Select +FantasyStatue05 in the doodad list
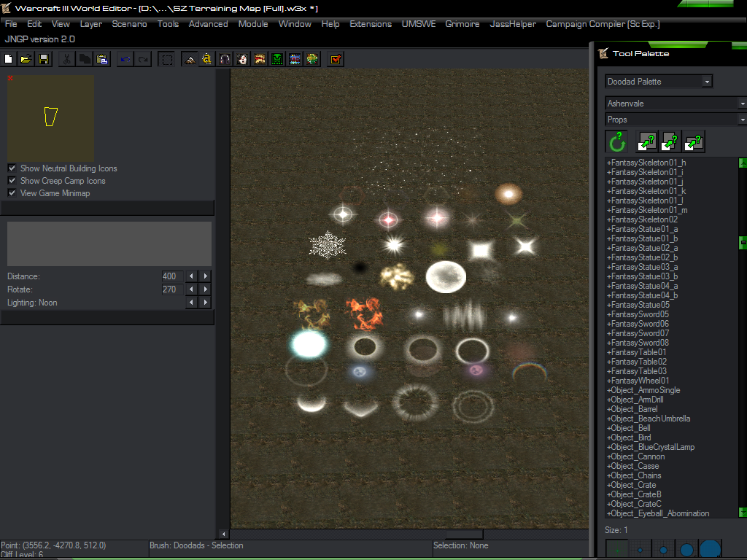Viewport: 747px width, 560px height. click(x=638, y=305)
